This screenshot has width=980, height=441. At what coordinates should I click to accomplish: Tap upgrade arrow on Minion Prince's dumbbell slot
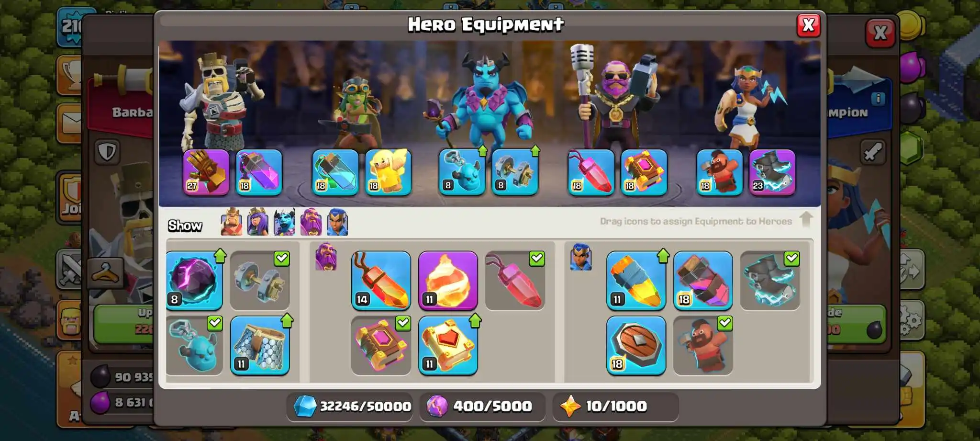(x=535, y=151)
